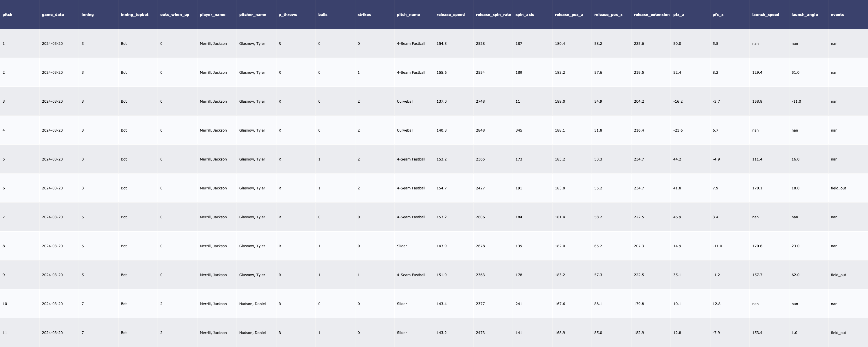Click the pfx_x column header
This screenshot has height=347, width=868.
[x=718, y=14]
